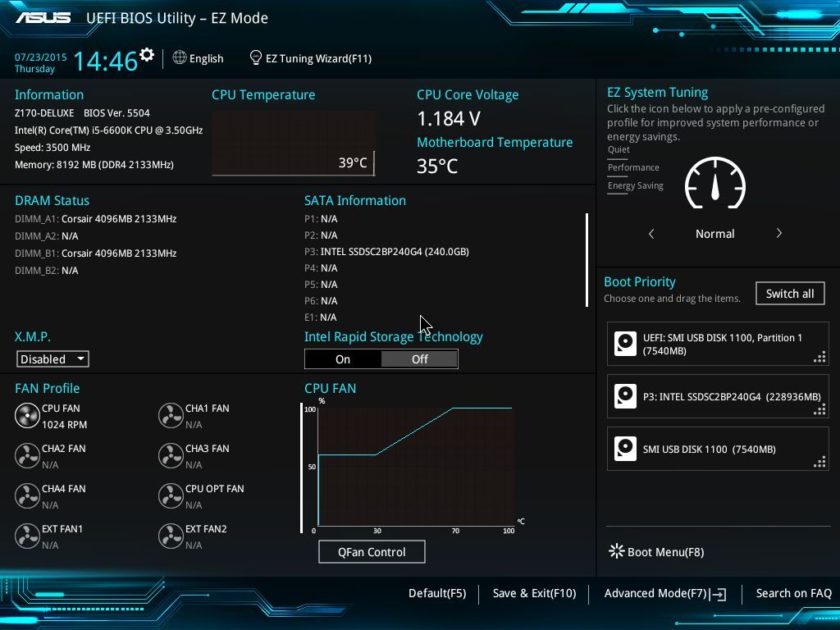Click disk icon of UEFI SMI USB DISK entry
The height and width of the screenshot is (630, 840).
pyautogui.click(x=624, y=344)
